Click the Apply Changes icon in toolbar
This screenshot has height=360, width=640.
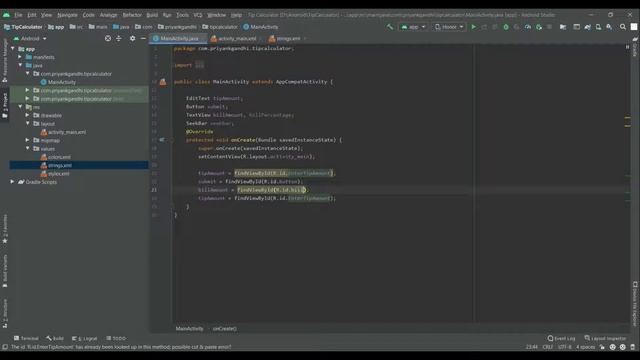click(484, 27)
